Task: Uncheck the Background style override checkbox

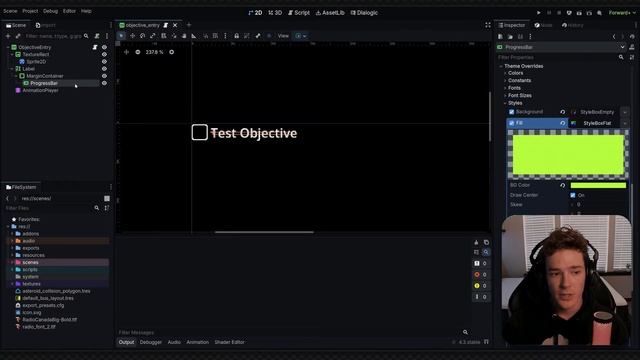Action: click(x=511, y=112)
